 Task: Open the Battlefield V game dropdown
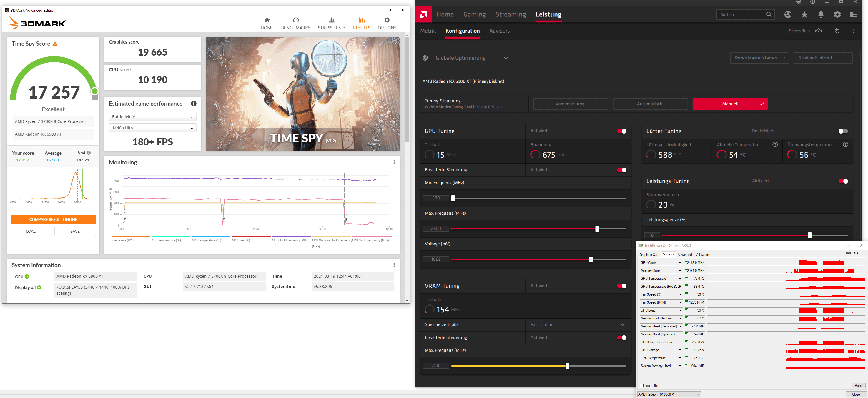[x=152, y=117]
